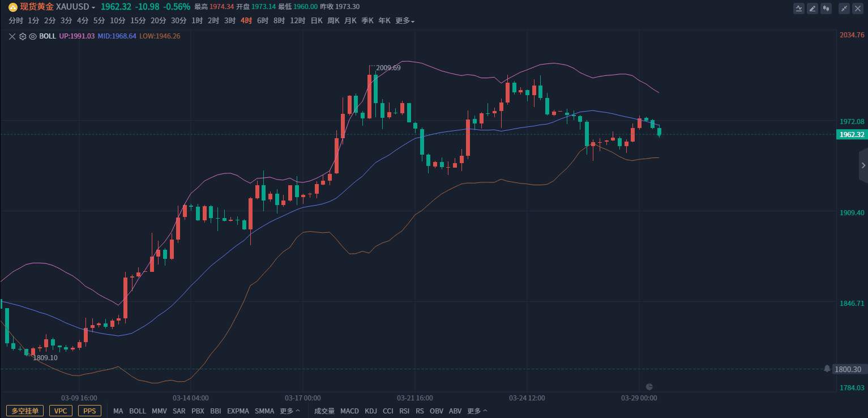Show the MACD sub-indicator
Image resolution: width=868 pixels, height=418 pixels.
(x=349, y=411)
